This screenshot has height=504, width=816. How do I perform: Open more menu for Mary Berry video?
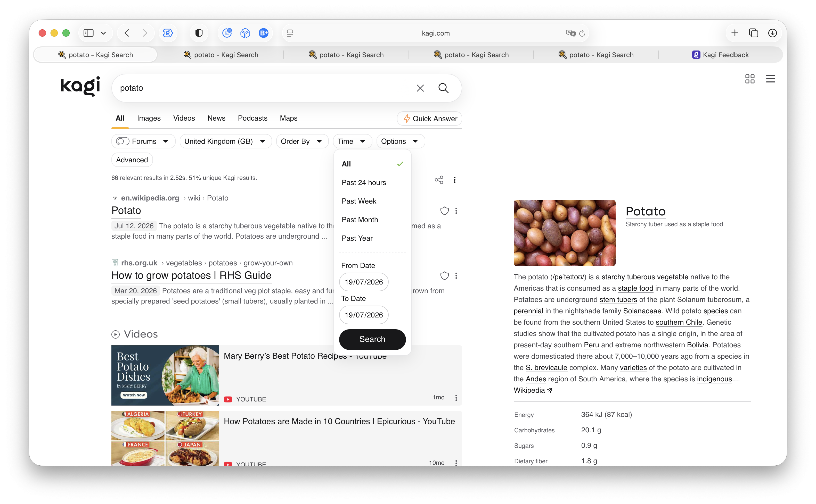[456, 398]
